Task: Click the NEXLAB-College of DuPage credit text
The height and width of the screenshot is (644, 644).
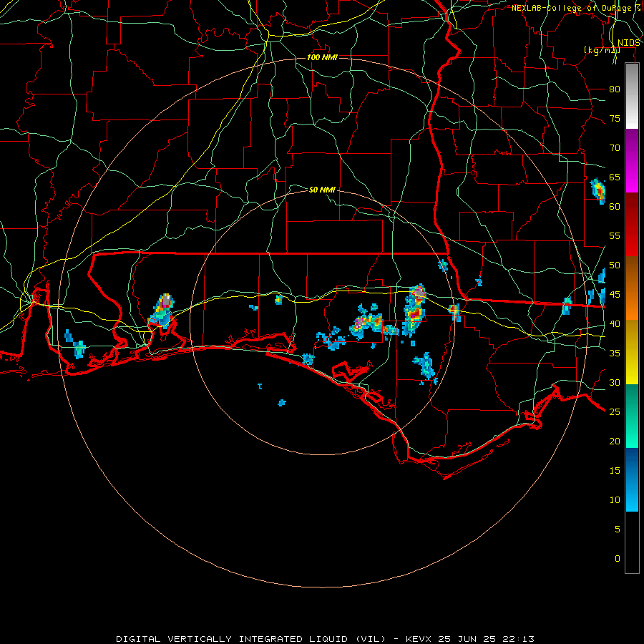Action: point(575,8)
